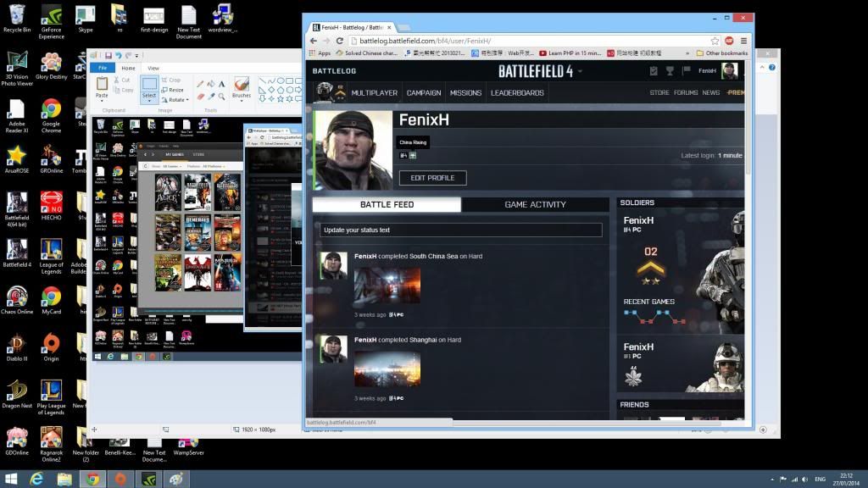Select the Eraser tool in Paint

click(200, 97)
